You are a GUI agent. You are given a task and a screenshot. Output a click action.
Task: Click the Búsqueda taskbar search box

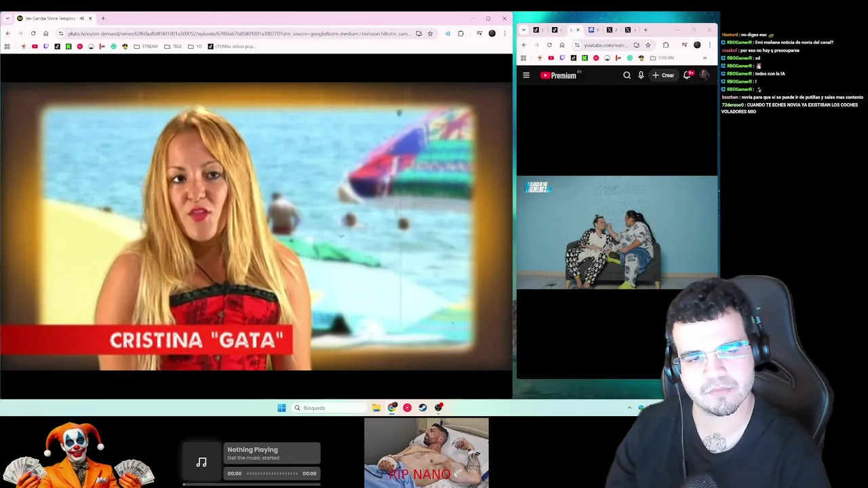tap(329, 407)
